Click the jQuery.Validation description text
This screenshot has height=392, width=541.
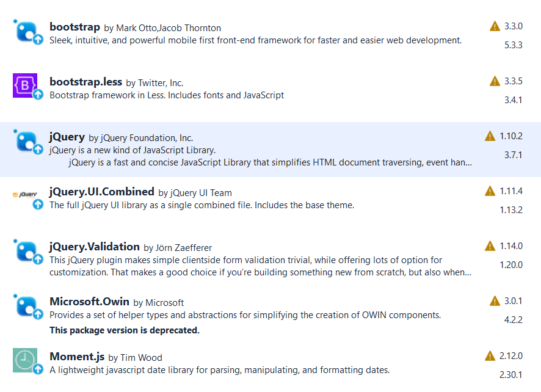click(245, 266)
